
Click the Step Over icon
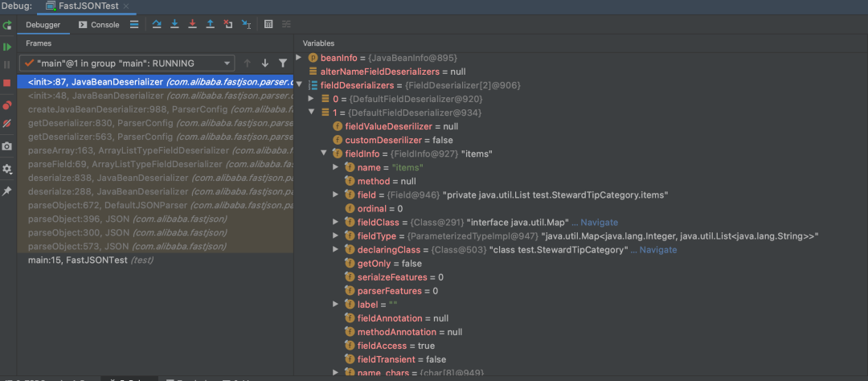pos(157,25)
